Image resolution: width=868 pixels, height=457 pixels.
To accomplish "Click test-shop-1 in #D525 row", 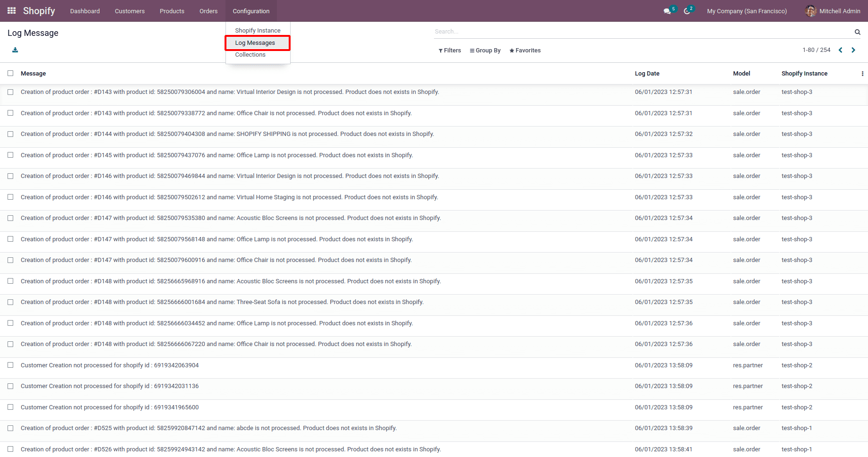I will 797,428.
